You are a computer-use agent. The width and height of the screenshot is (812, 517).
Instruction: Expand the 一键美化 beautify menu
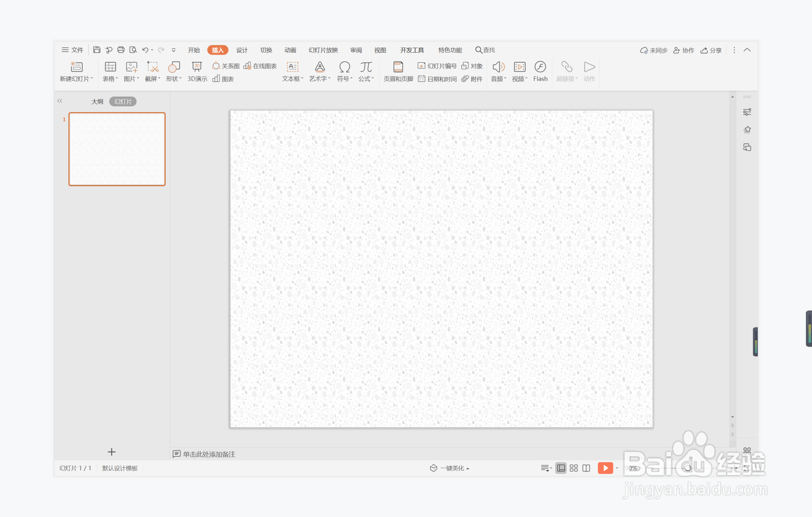450,468
